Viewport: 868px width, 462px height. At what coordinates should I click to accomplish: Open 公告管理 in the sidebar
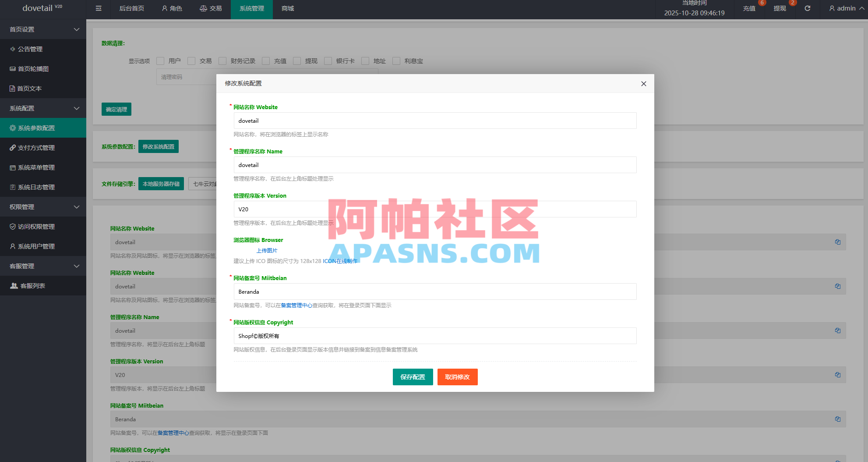[x=43, y=49]
